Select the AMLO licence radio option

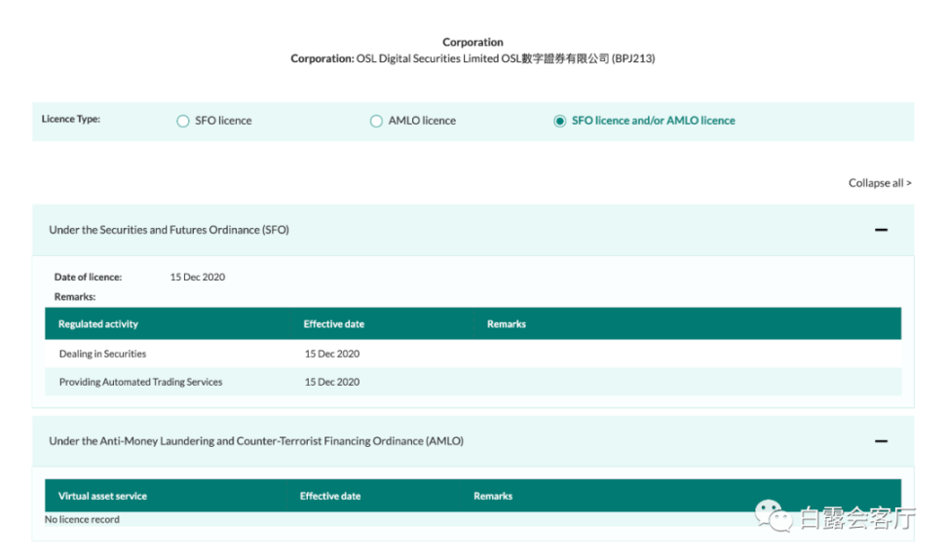point(376,121)
